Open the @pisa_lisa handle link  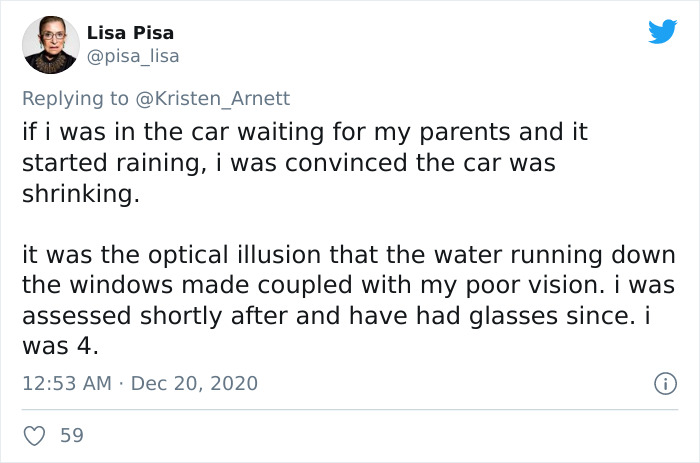(x=133, y=56)
